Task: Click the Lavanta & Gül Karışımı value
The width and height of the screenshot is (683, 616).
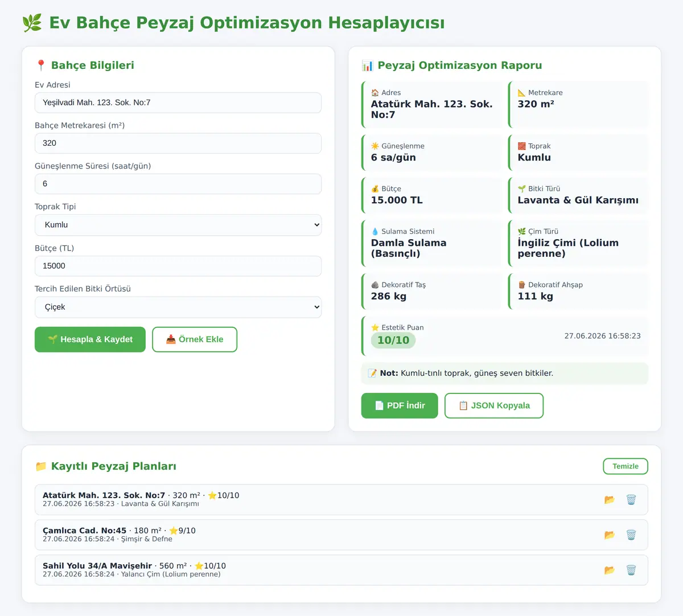Action: coord(578,200)
